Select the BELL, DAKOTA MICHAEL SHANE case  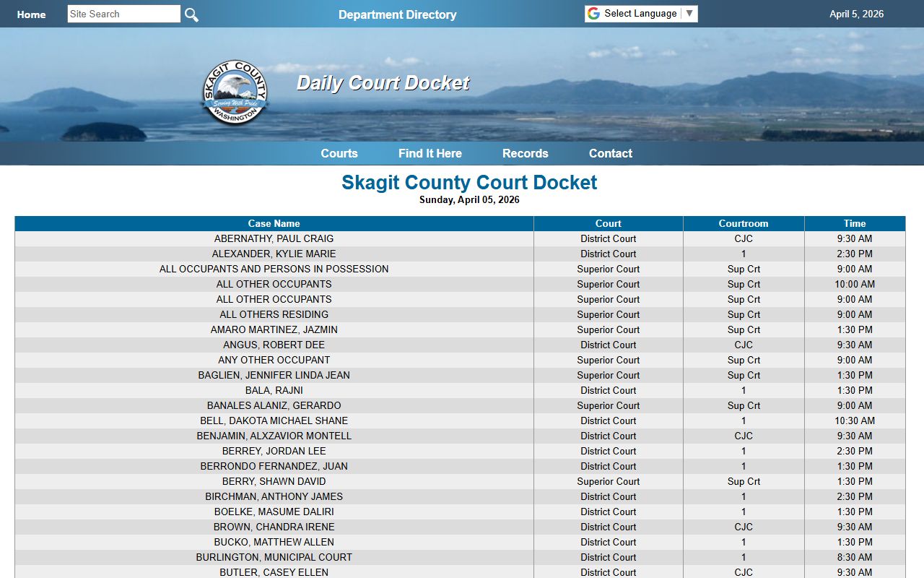pyautogui.click(x=274, y=420)
